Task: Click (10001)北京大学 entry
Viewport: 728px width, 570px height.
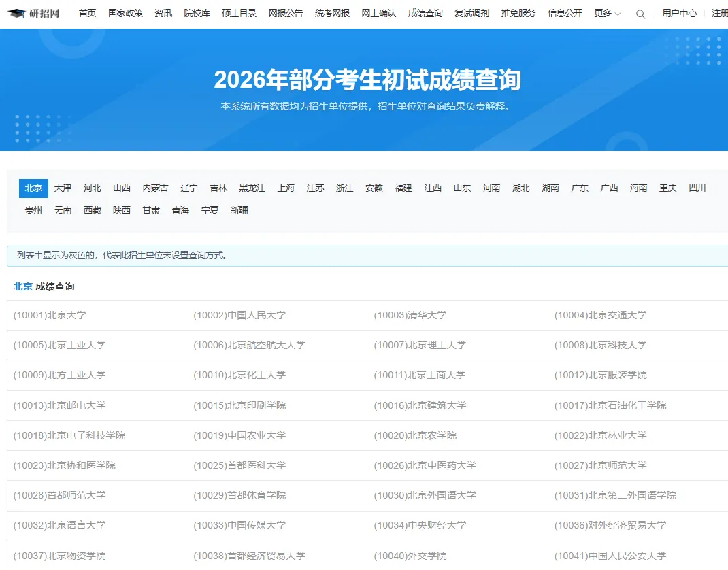Action: point(50,315)
